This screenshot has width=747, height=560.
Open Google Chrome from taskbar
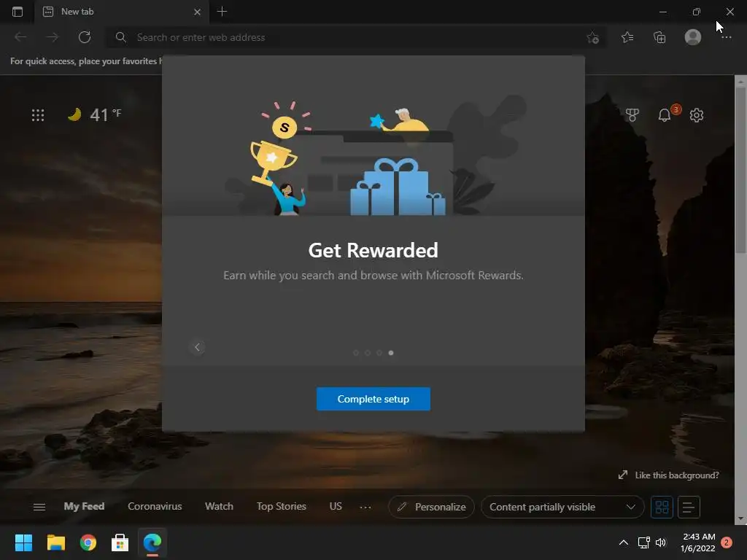88,542
